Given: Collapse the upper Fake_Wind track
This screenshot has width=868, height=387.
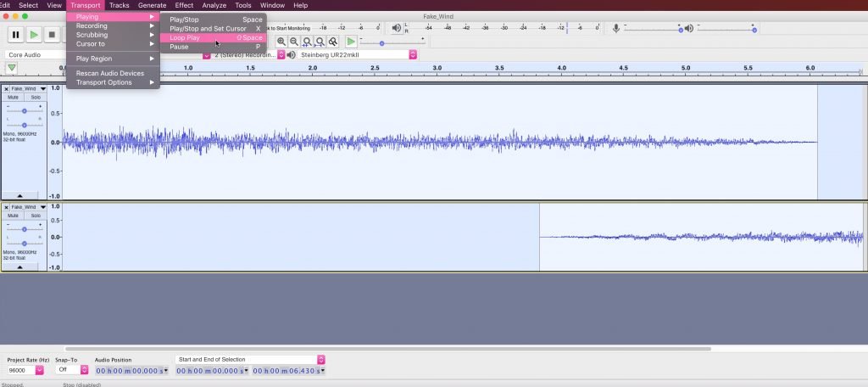Looking at the screenshot, I should click(x=20, y=196).
